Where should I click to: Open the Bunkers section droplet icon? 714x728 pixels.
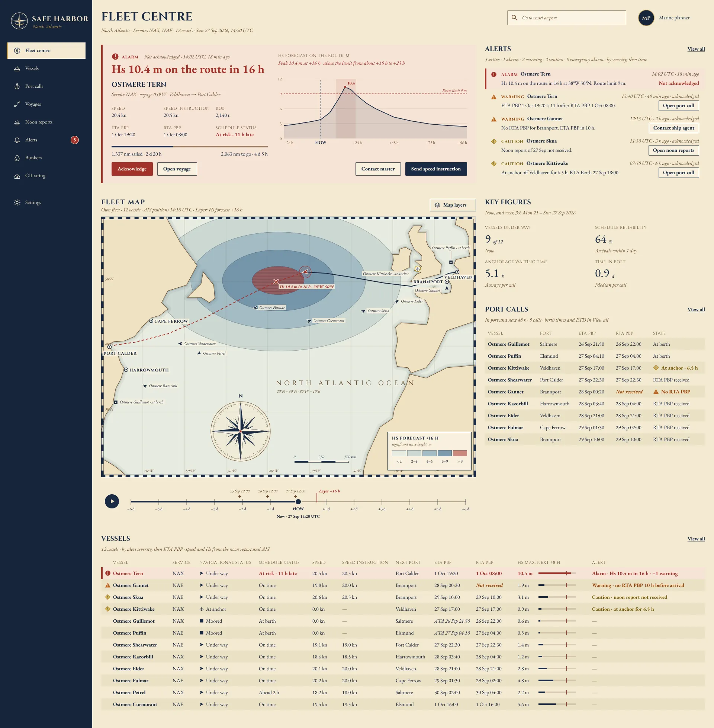coord(17,158)
